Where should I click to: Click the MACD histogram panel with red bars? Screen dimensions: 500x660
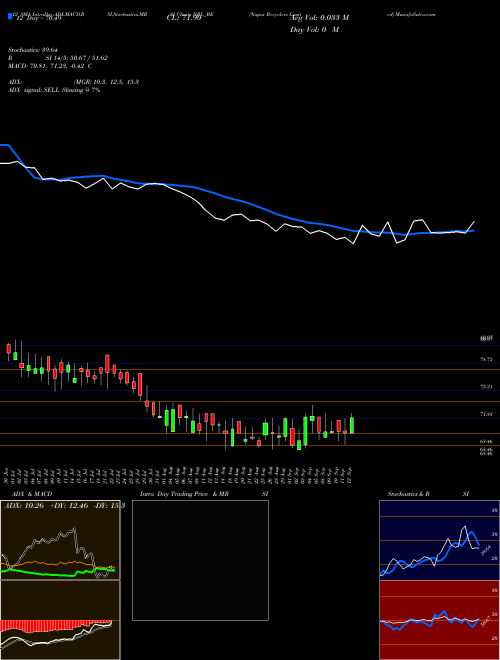[x=60, y=620]
